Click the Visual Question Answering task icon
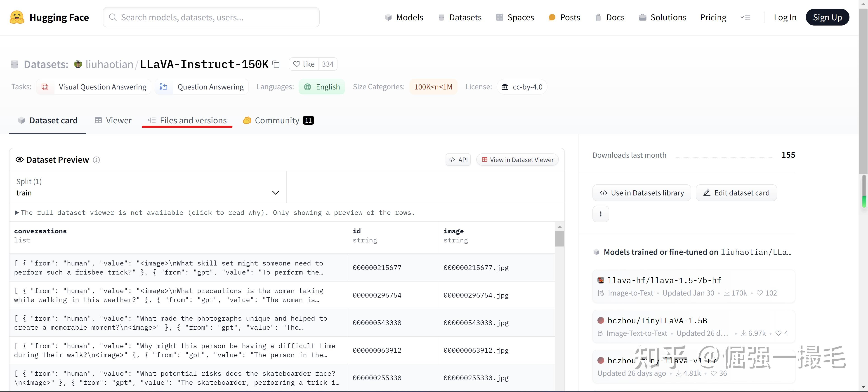This screenshot has width=868, height=392. pyautogui.click(x=45, y=87)
